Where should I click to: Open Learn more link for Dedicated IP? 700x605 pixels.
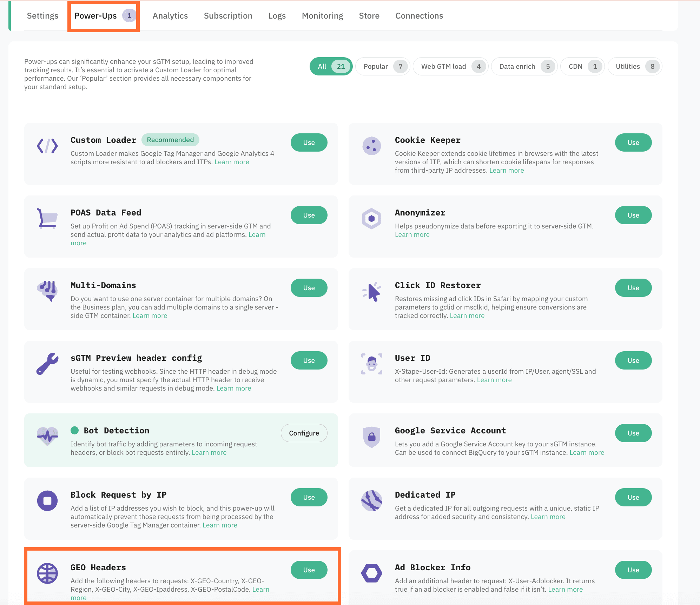(548, 517)
